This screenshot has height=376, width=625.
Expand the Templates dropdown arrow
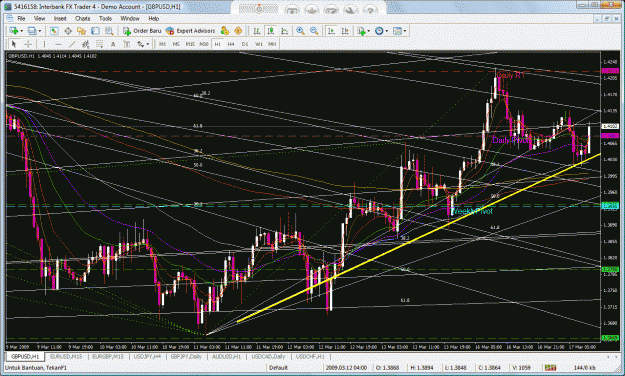[405, 31]
